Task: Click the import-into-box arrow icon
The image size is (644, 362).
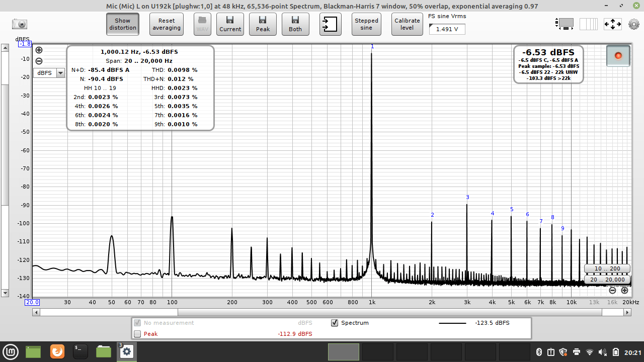Action: click(x=331, y=24)
